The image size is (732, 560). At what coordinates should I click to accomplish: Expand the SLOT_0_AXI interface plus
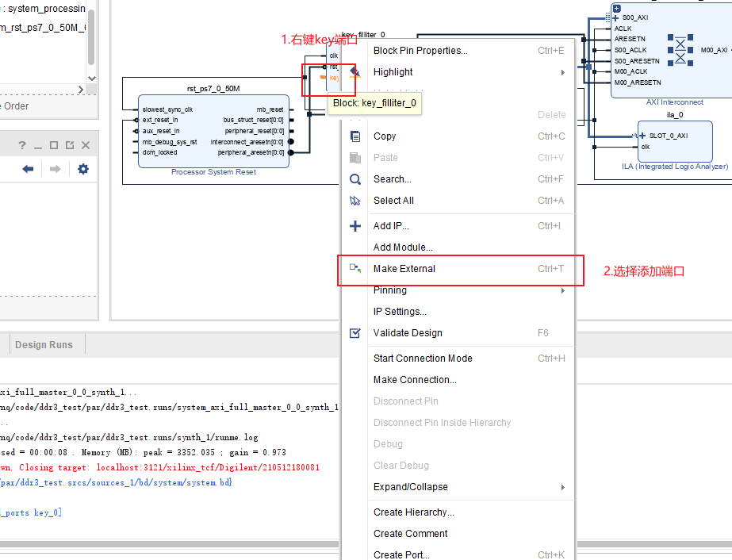pyautogui.click(x=642, y=136)
